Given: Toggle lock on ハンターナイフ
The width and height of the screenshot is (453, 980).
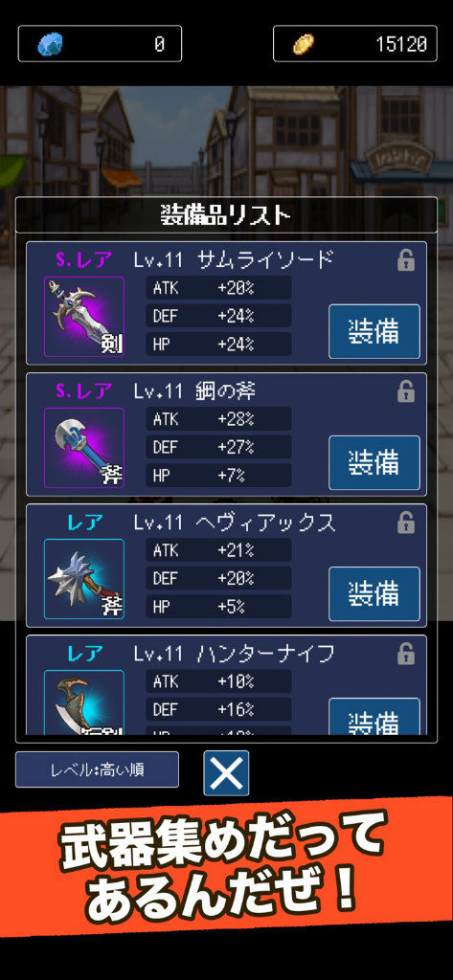Looking at the screenshot, I should pyautogui.click(x=406, y=655).
